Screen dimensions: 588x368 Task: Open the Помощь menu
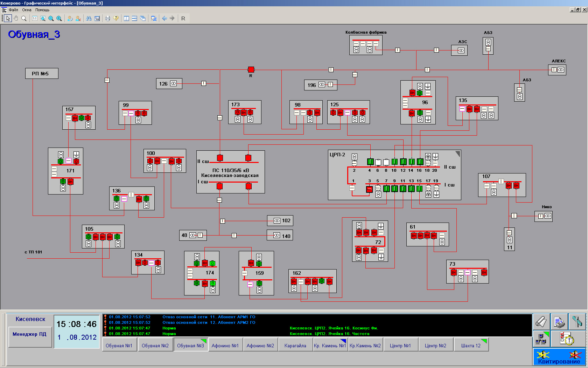coord(42,10)
